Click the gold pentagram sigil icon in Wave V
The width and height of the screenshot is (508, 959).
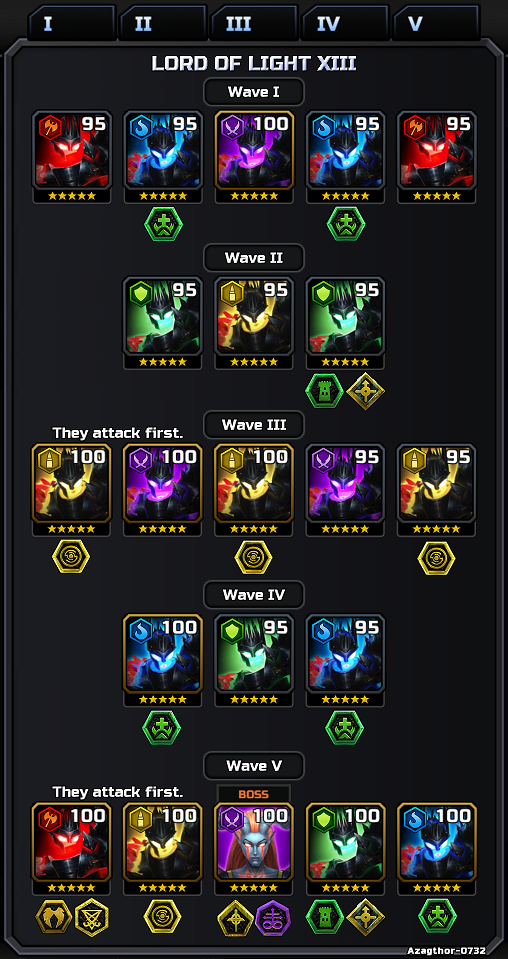tap(92, 917)
